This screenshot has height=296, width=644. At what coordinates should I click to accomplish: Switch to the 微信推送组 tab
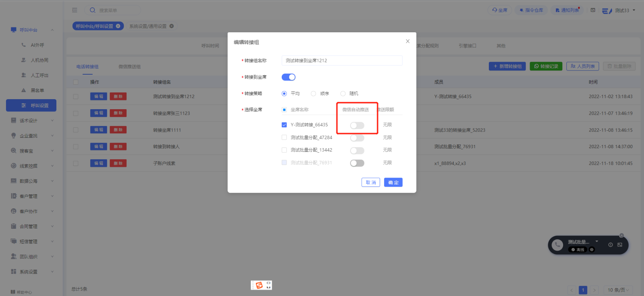pos(130,67)
